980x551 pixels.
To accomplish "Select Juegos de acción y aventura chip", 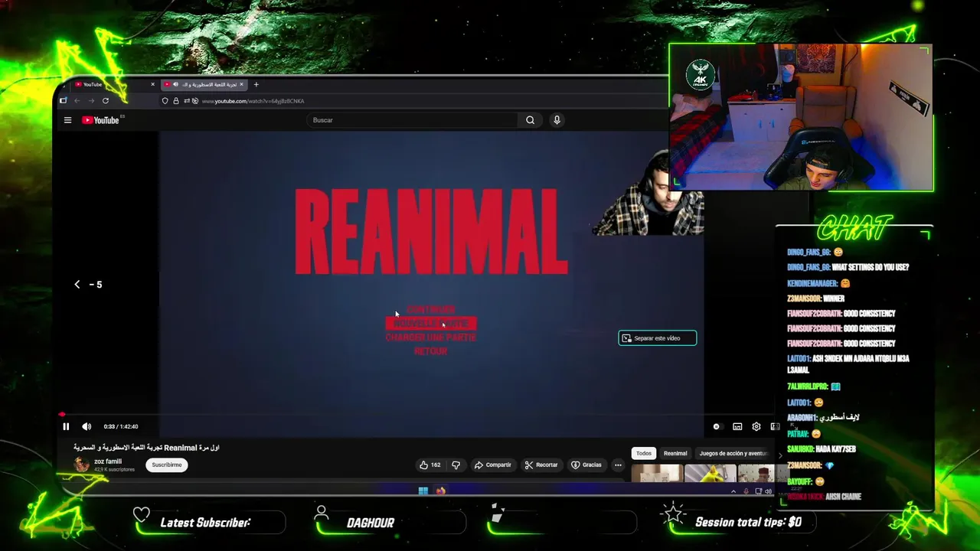I will point(733,453).
